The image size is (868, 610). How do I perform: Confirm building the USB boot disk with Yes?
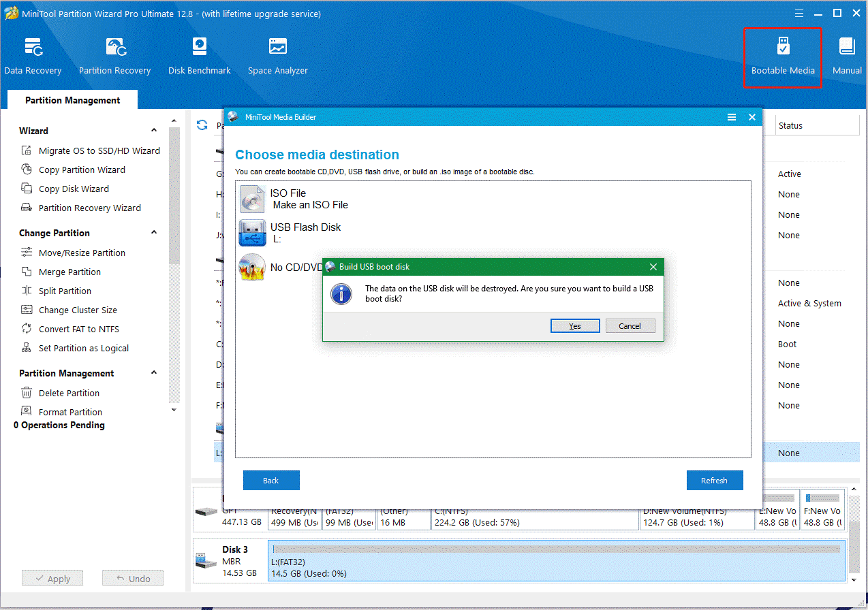coord(574,325)
